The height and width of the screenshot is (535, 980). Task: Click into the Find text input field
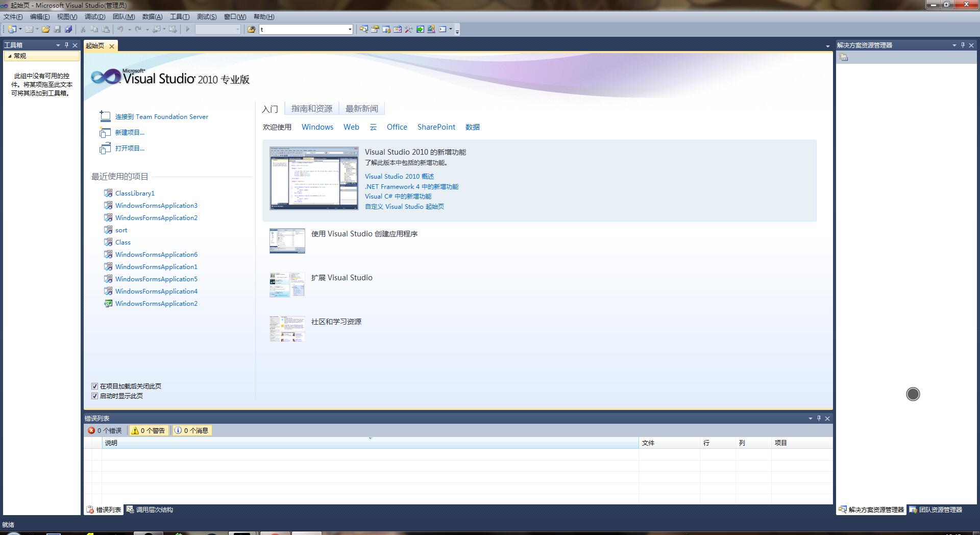303,30
